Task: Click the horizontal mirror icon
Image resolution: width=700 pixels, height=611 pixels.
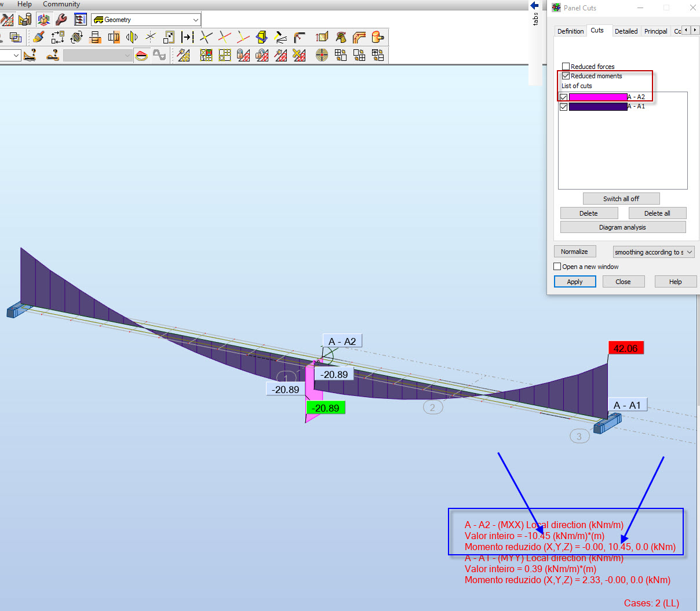Action: pos(95,38)
